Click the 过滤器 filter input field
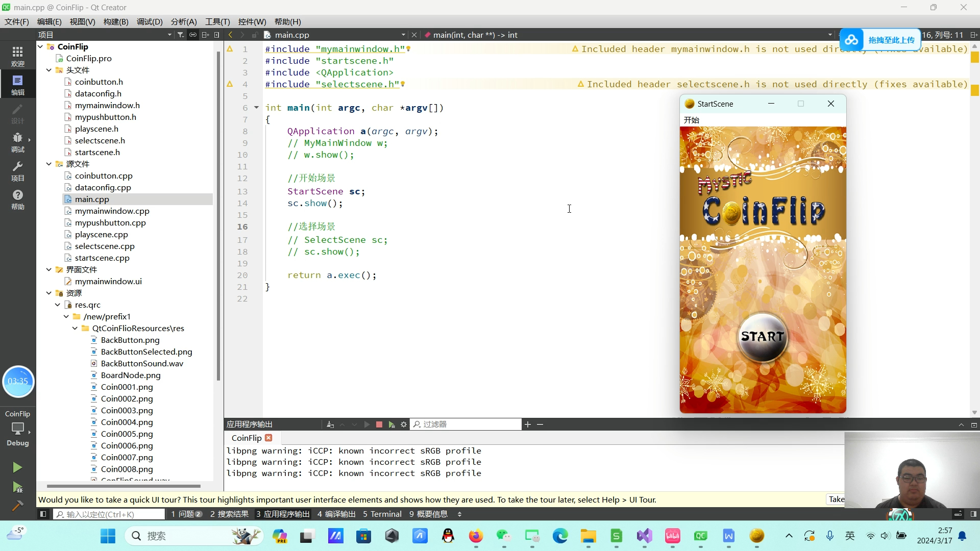 tap(466, 424)
